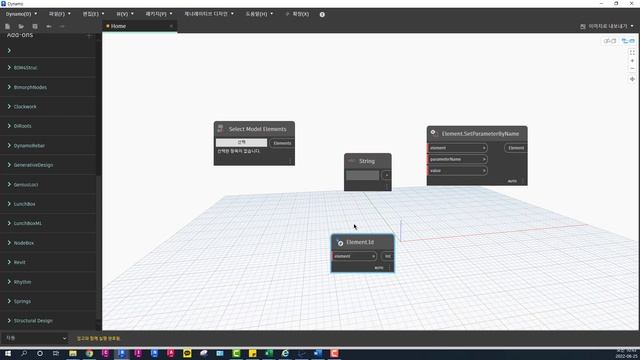Click the int output port of Element.Id
The width and height of the screenshot is (640, 360).
coord(387,256)
